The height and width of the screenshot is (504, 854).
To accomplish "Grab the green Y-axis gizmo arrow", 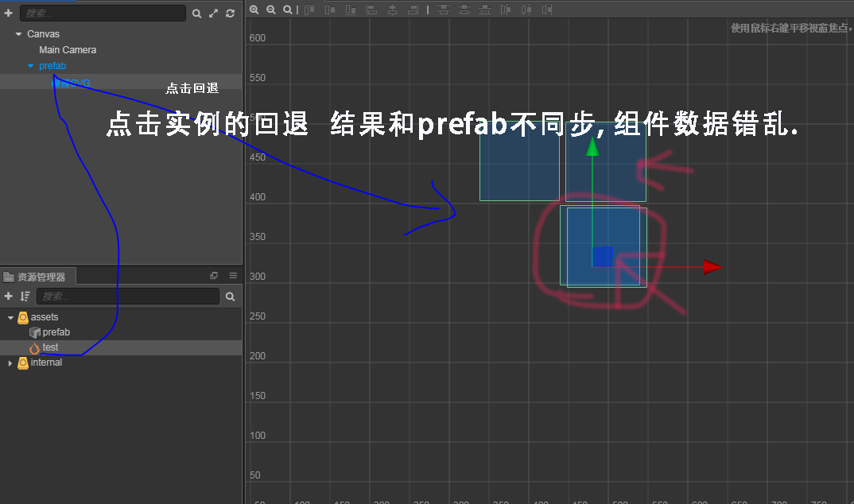I will (592, 147).
